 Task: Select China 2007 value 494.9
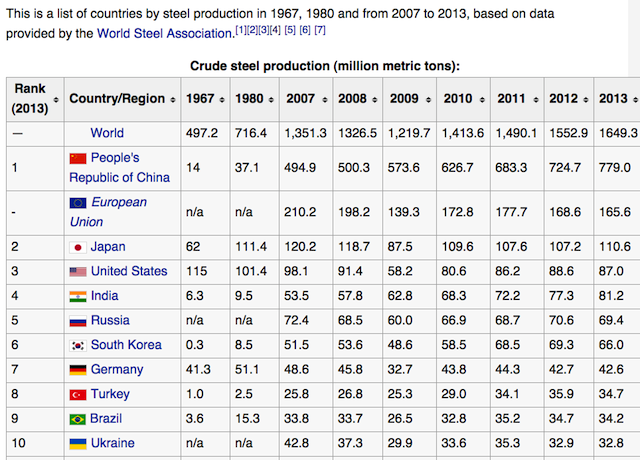coord(300,168)
